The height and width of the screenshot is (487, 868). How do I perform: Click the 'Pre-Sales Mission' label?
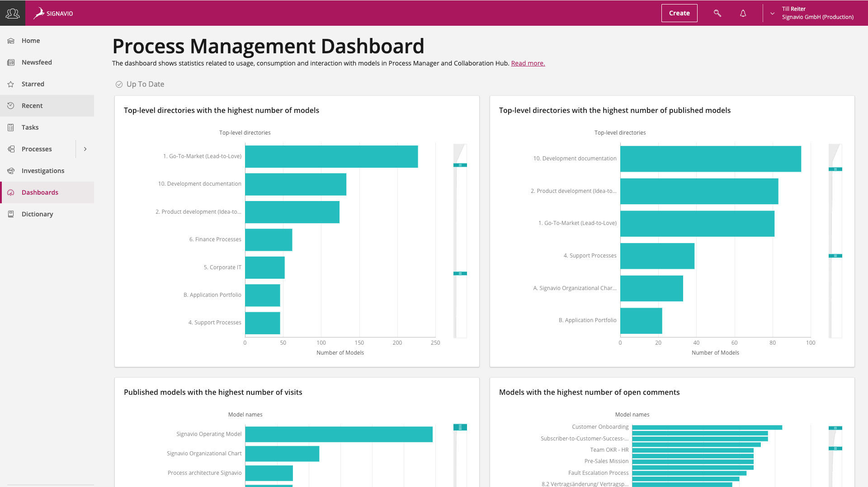[x=606, y=461]
